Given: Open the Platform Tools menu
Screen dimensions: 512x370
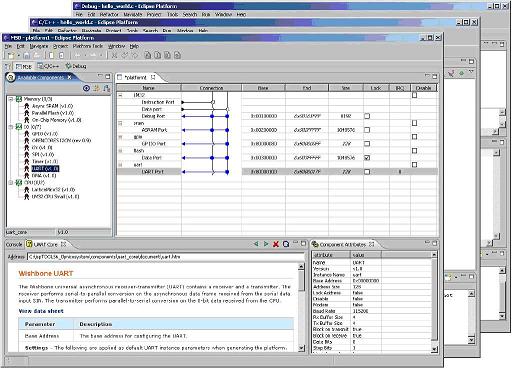Looking at the screenshot, I should 88,46.
